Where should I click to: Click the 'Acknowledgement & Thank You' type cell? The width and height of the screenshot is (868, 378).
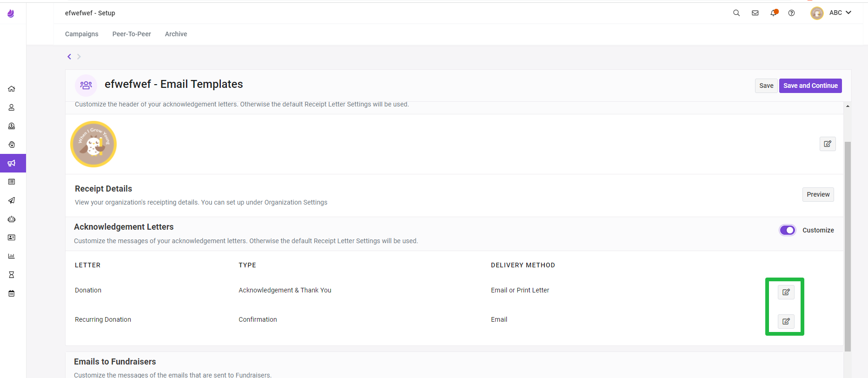click(285, 290)
